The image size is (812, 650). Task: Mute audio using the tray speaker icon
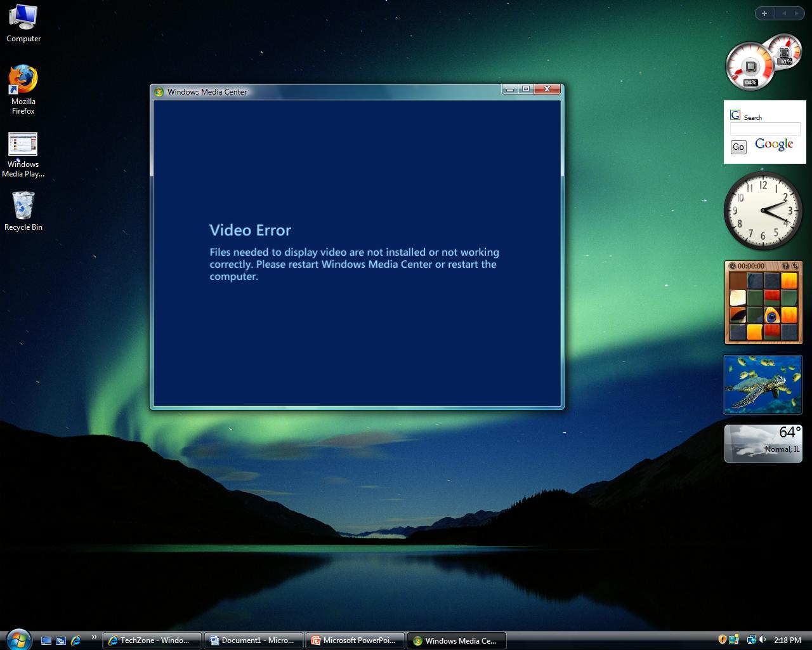(x=761, y=639)
